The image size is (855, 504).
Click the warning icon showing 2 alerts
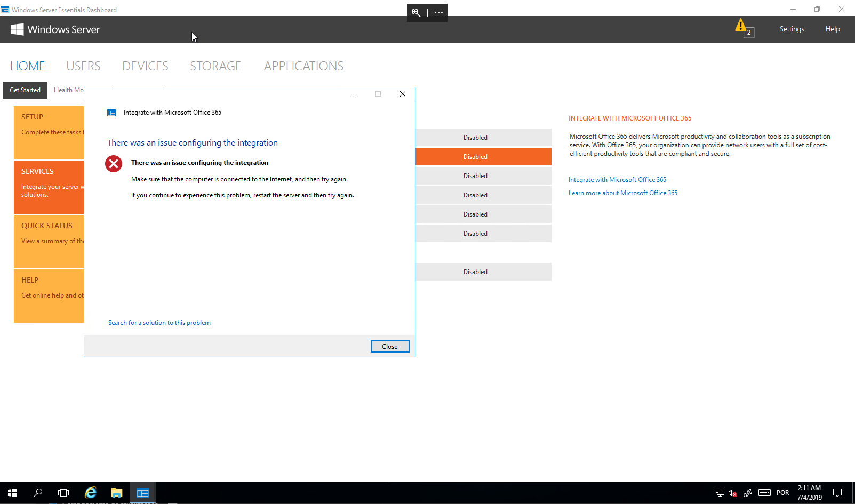click(742, 27)
